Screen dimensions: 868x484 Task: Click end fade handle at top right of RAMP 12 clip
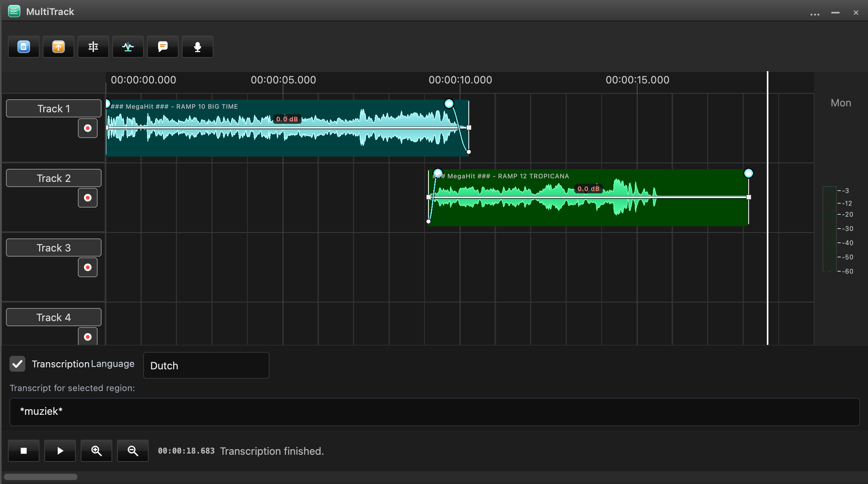(749, 173)
